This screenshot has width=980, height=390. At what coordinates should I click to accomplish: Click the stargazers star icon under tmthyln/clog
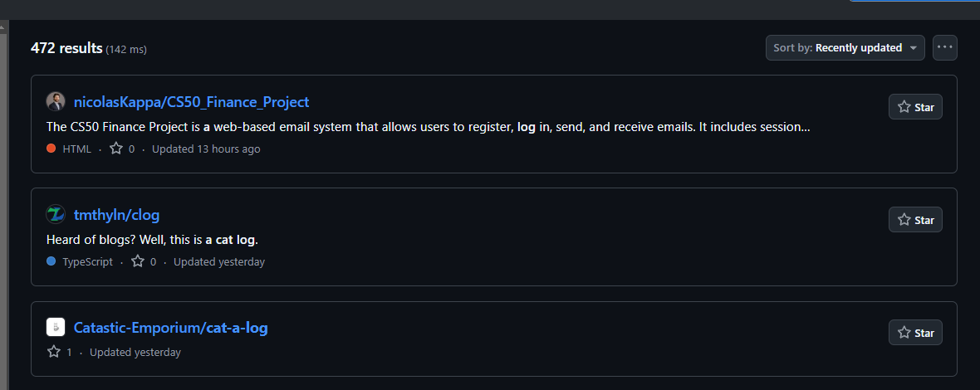click(x=138, y=262)
